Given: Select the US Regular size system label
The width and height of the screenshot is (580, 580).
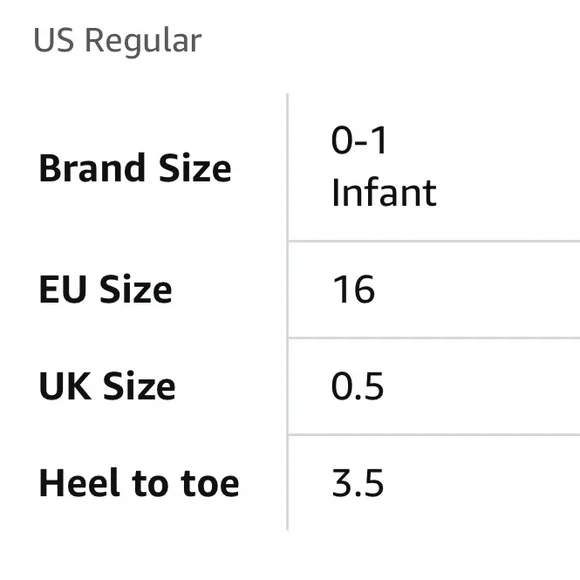Looking at the screenshot, I should pos(118,41).
